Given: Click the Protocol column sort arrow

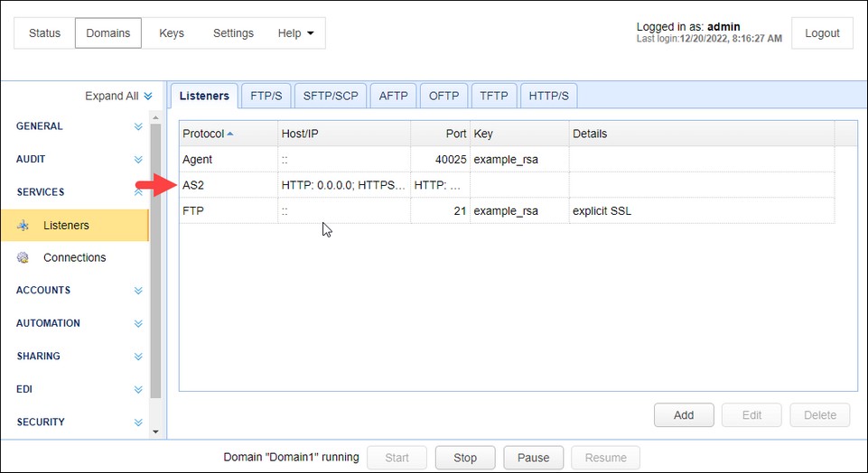Looking at the screenshot, I should pos(230,134).
